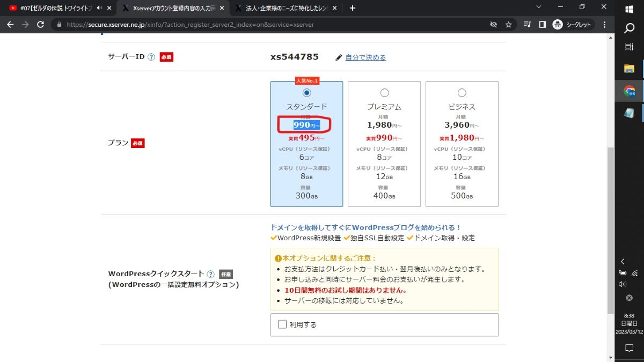Click the 6コア vCPU value in the standard plan
Viewport: 644px width, 362px height.
[x=306, y=157]
